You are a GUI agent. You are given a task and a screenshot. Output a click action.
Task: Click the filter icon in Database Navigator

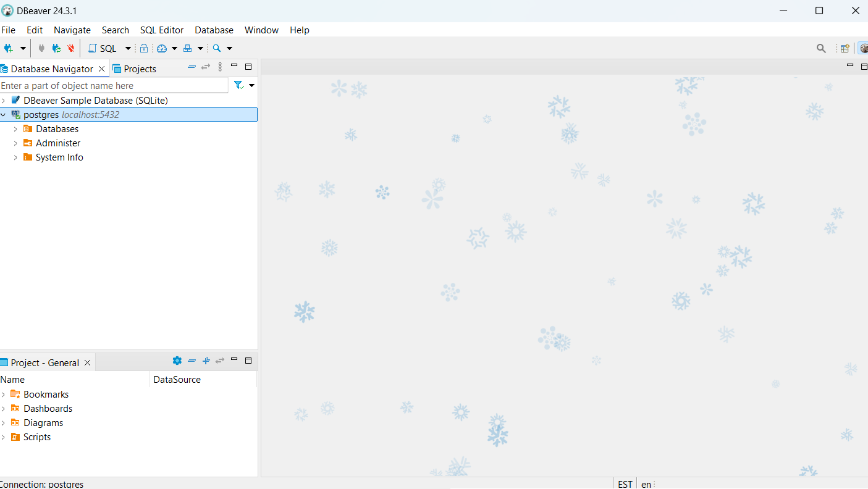click(x=238, y=85)
